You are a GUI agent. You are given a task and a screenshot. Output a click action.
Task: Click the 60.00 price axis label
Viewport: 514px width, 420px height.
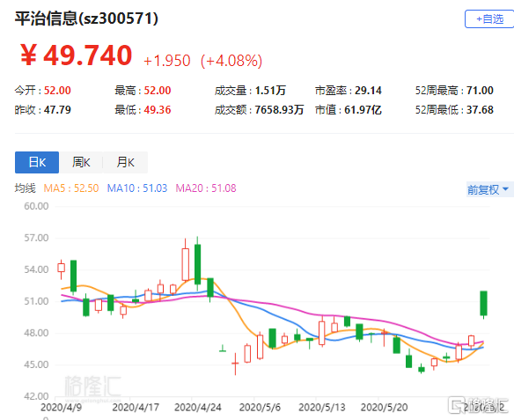tap(36, 206)
